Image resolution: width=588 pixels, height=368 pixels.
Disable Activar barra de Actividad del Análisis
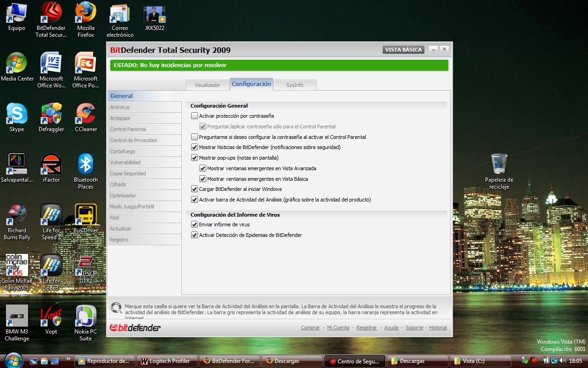pyautogui.click(x=195, y=200)
